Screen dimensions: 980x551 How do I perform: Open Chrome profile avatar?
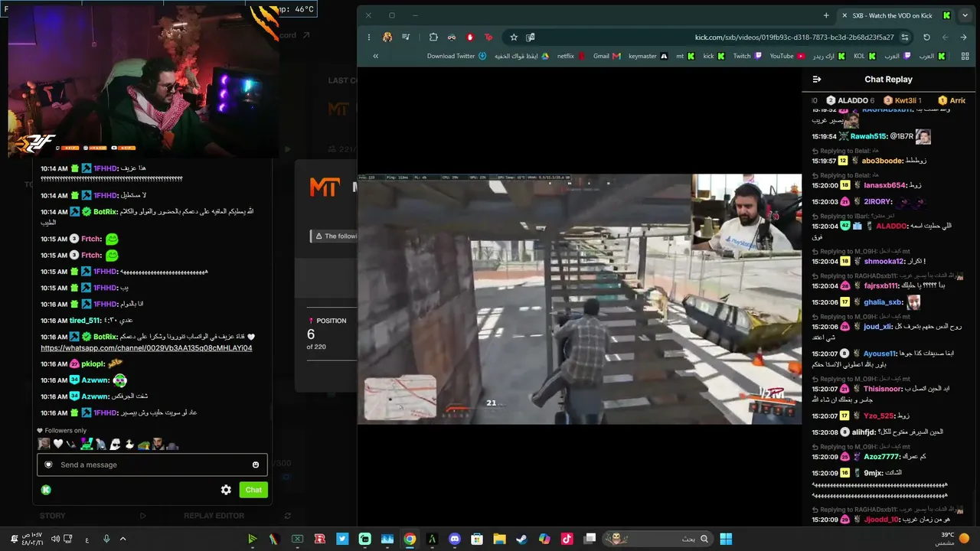(387, 37)
